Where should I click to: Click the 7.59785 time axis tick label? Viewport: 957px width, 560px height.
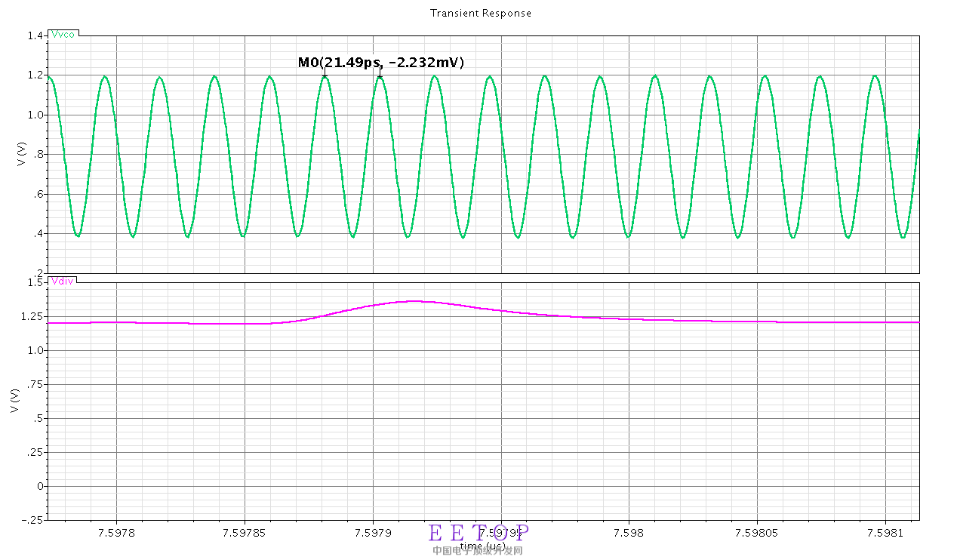(245, 533)
